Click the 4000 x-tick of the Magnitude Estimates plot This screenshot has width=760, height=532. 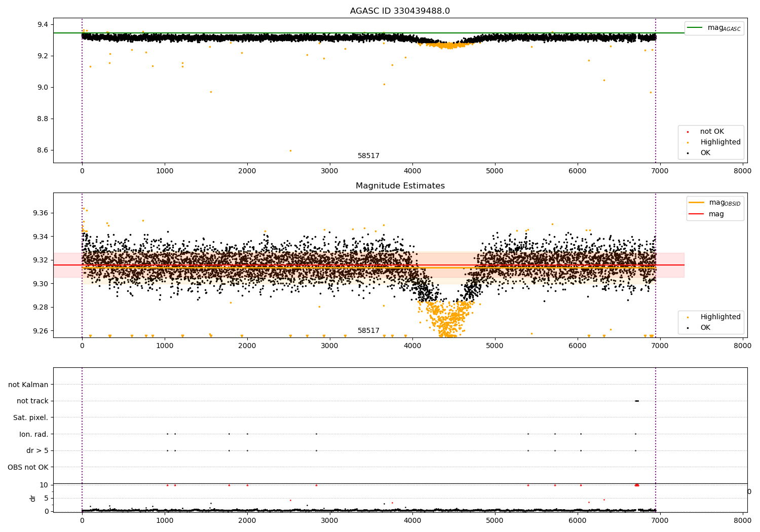[x=412, y=346]
